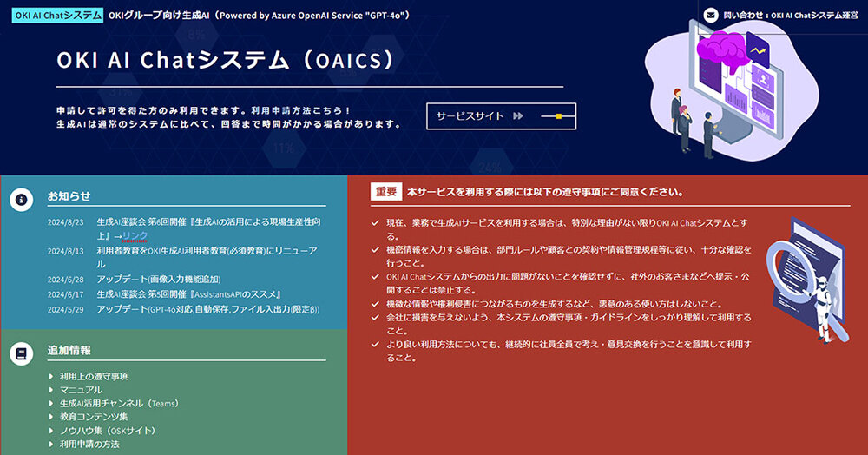Image resolution: width=868 pixels, height=455 pixels.
Task: Go to 利用申請の方法
Action: (x=89, y=445)
